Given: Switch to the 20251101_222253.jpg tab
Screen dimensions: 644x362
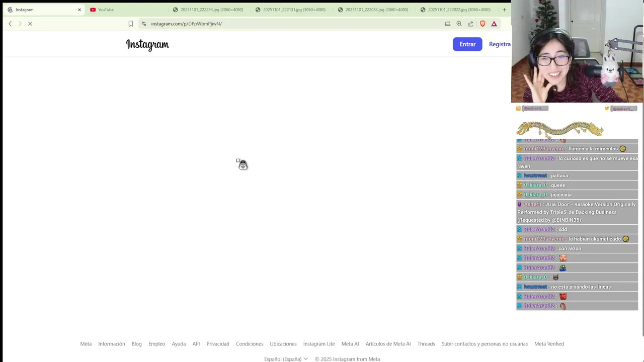Looking at the screenshot, I should coord(208,10).
